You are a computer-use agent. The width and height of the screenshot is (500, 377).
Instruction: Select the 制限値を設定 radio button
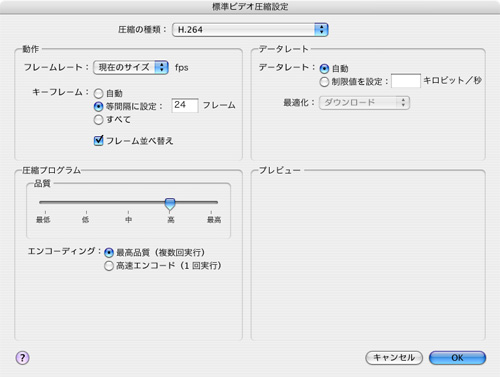(x=324, y=82)
